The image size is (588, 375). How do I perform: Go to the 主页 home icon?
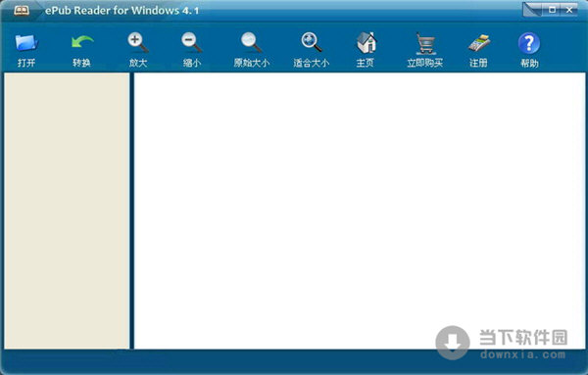tap(366, 42)
